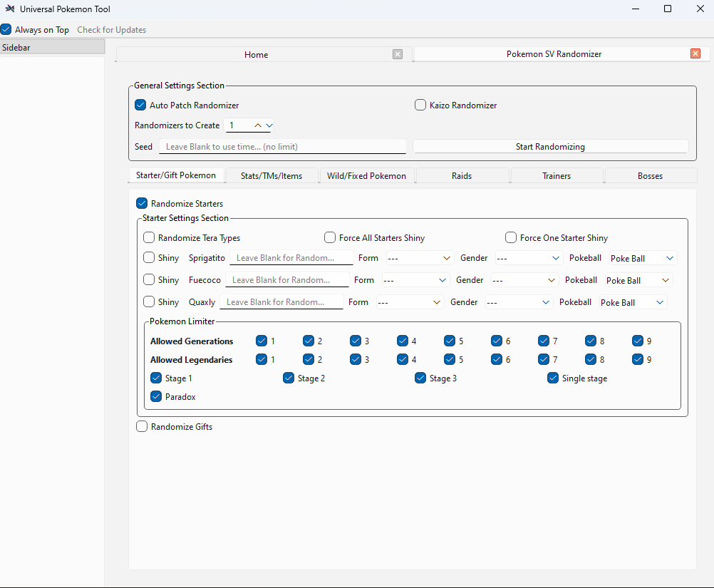Disable Auto Patch Randomizer
The width and height of the screenshot is (714, 588).
[140, 105]
